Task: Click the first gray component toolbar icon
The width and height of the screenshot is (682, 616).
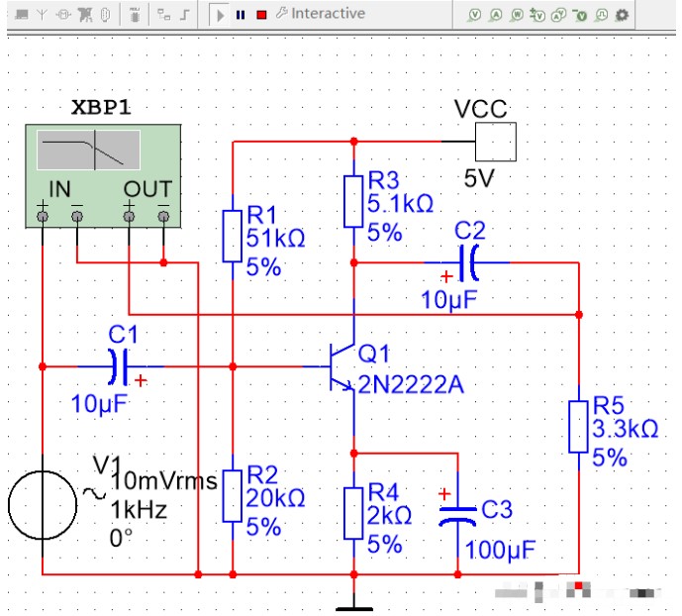Action: click(22, 15)
